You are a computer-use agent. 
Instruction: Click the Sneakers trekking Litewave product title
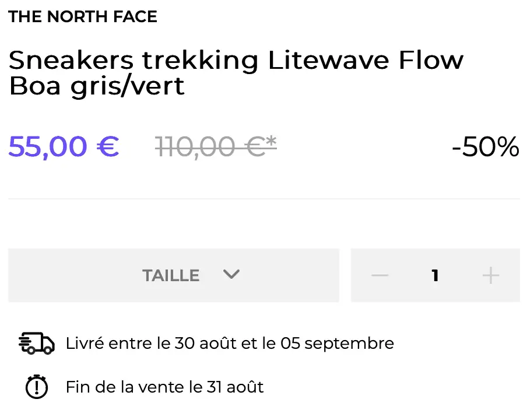point(233,71)
